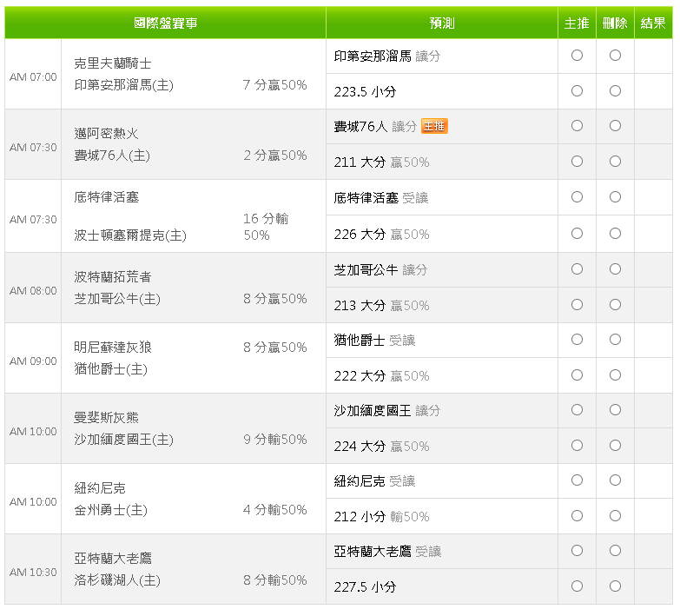Select 刪除 radio for 底特律活塞 受讓
The image size is (680, 616).
coord(615,197)
